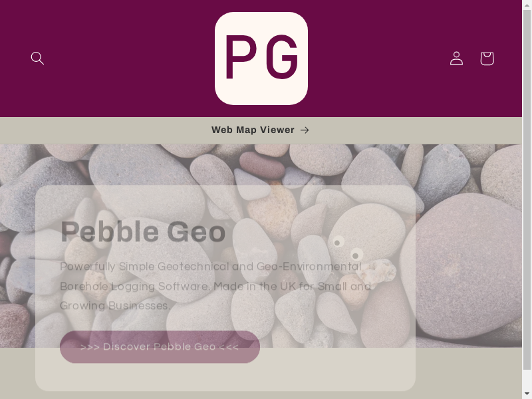This screenshot has height=399, width=532.
Task: Click the translucent hero card panel
Action: pyautogui.click(x=225, y=288)
